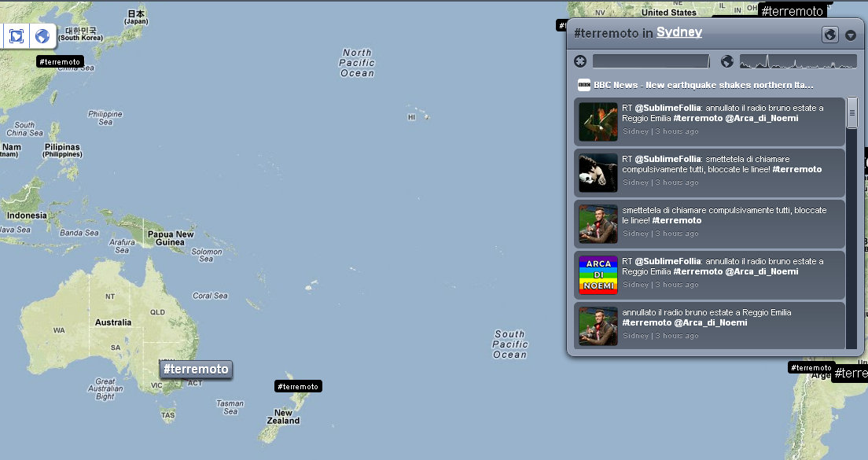Click the highlighted #terremoto tag on Sydney
This screenshot has width=868, height=460.
(x=196, y=370)
